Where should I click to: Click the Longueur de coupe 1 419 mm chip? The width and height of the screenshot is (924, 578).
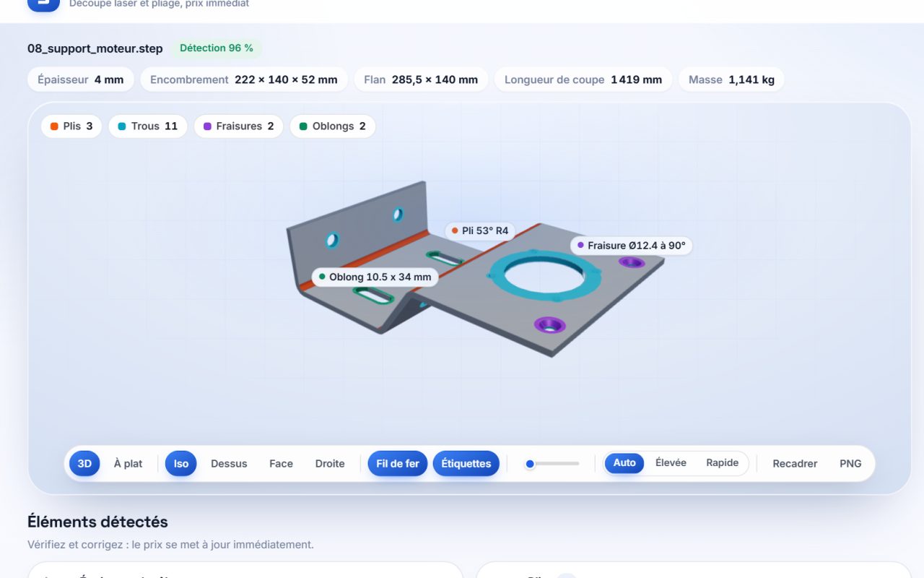click(x=583, y=79)
